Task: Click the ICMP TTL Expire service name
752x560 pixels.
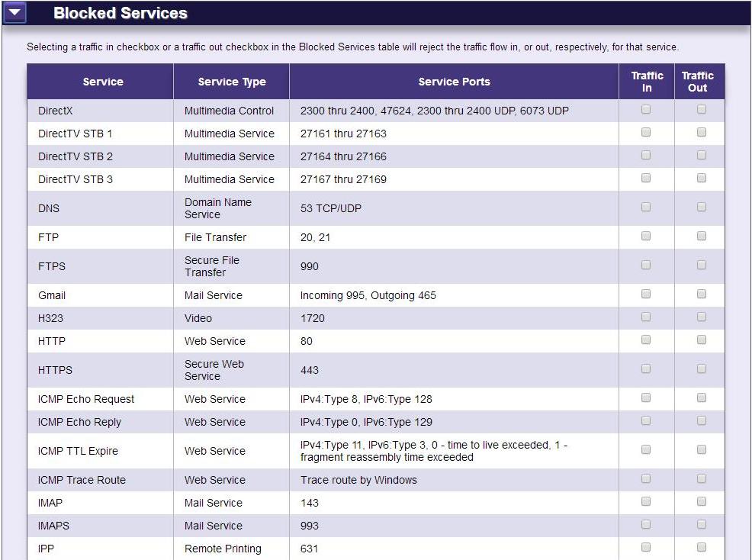Action: (78, 451)
